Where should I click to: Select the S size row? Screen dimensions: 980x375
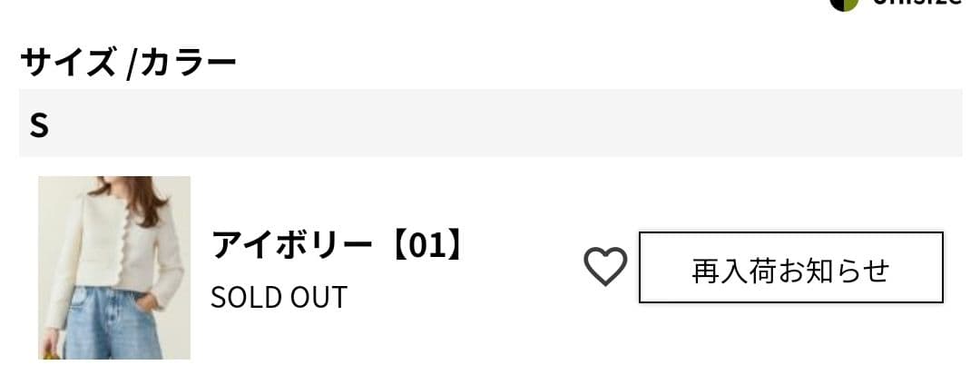point(490,123)
